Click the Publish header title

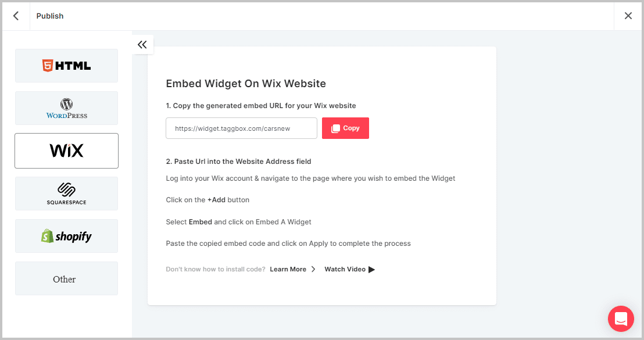(x=50, y=16)
